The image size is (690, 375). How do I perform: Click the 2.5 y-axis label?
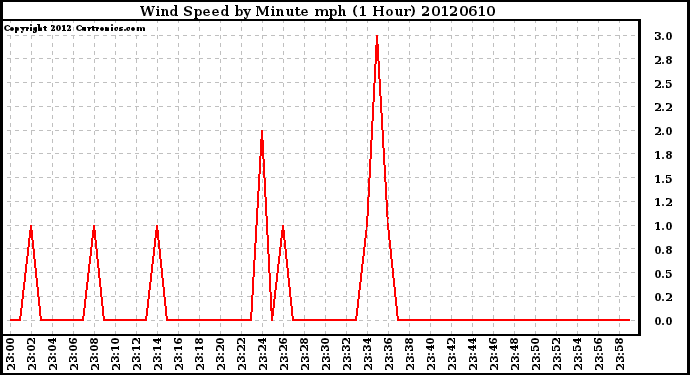point(663,84)
